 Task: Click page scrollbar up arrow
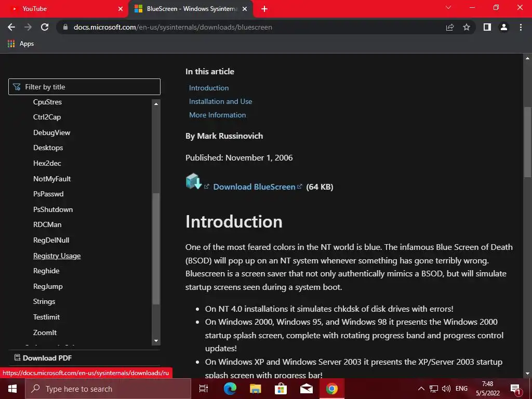click(527, 58)
